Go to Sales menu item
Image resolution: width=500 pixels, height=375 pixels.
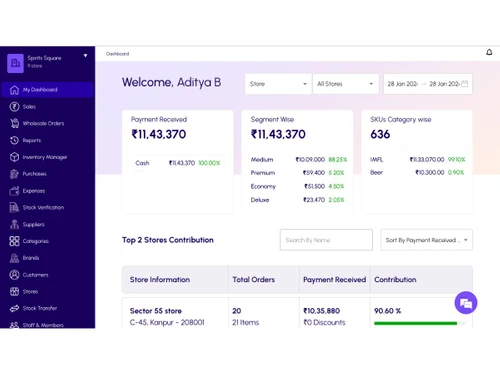[x=47, y=107]
